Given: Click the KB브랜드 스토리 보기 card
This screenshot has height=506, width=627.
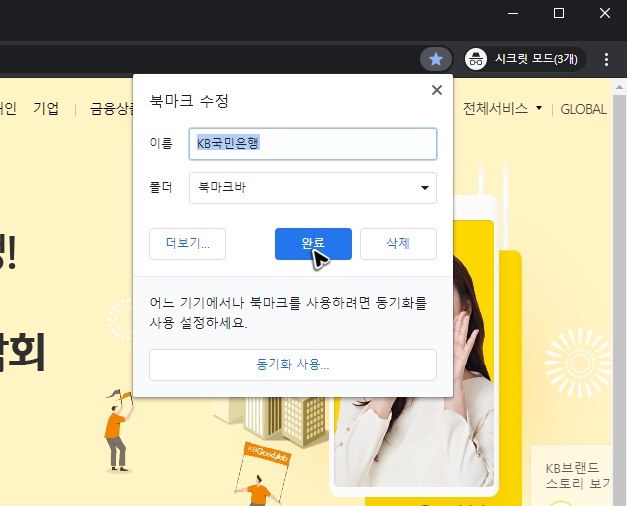Looking at the screenshot, I should pyautogui.click(x=571, y=475).
